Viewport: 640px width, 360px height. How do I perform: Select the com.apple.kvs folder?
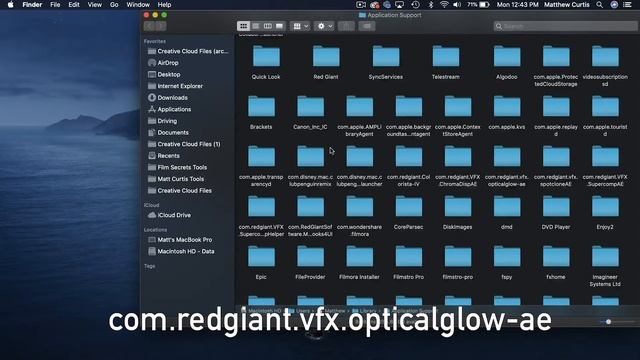(x=507, y=107)
